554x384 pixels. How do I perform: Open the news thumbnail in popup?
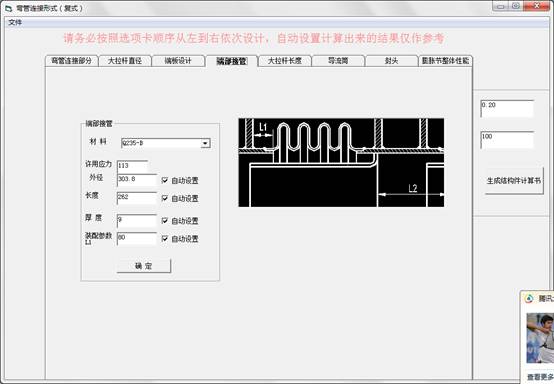pyautogui.click(x=540, y=338)
